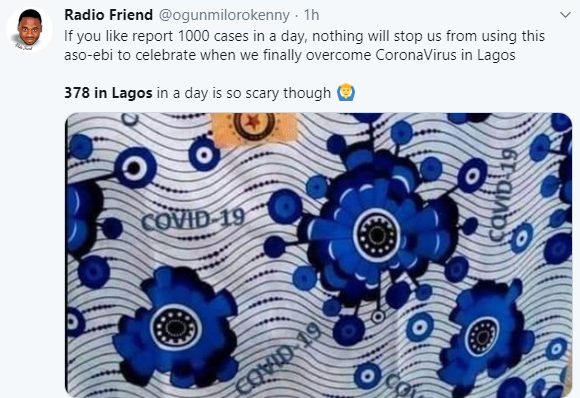Click the small eye circle beside the orange stamp
The height and width of the screenshot is (398, 580).
pos(204,154)
